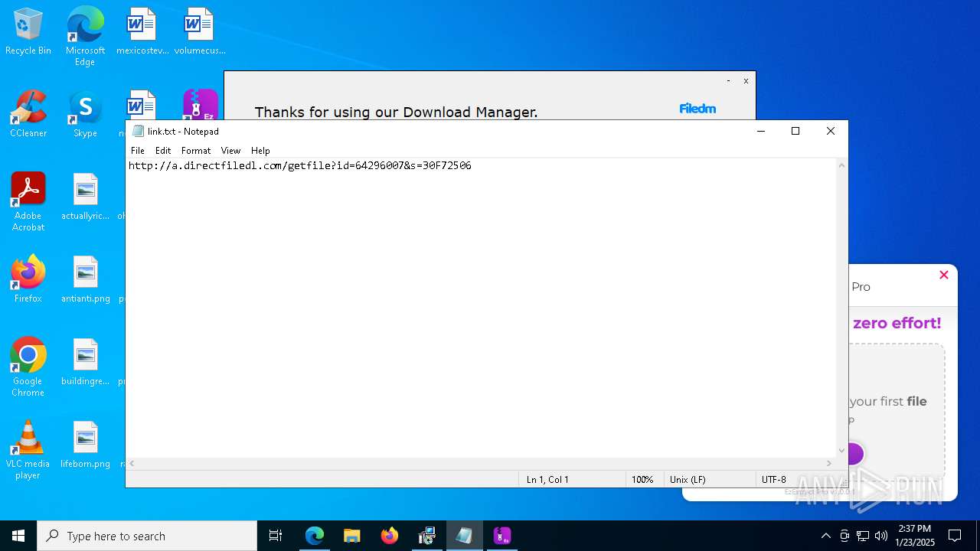Close the Ez Pro popup with red X
980x551 pixels.
point(943,275)
